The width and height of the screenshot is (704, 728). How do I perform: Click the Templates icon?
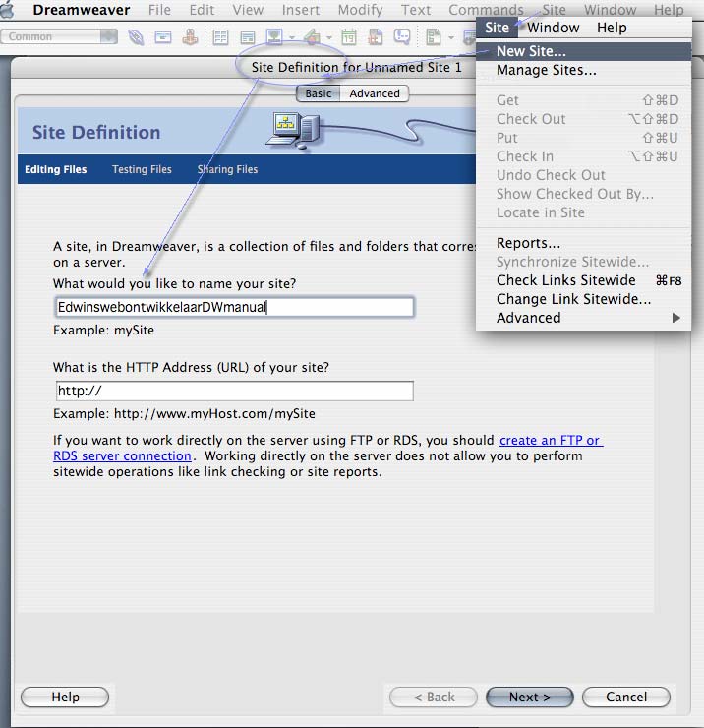click(x=434, y=37)
